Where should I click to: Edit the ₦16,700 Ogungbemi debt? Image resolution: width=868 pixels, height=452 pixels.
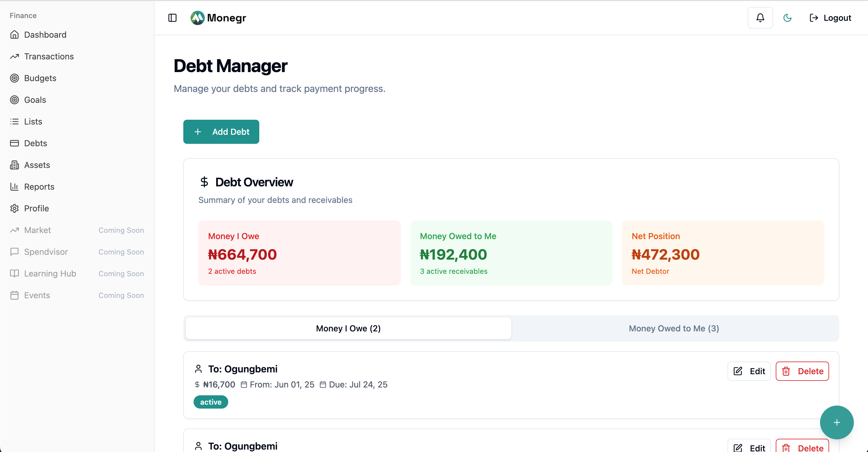(749, 371)
